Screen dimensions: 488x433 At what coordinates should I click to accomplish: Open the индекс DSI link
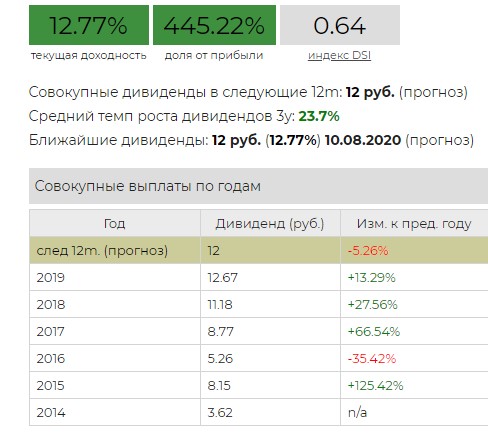coord(339,55)
